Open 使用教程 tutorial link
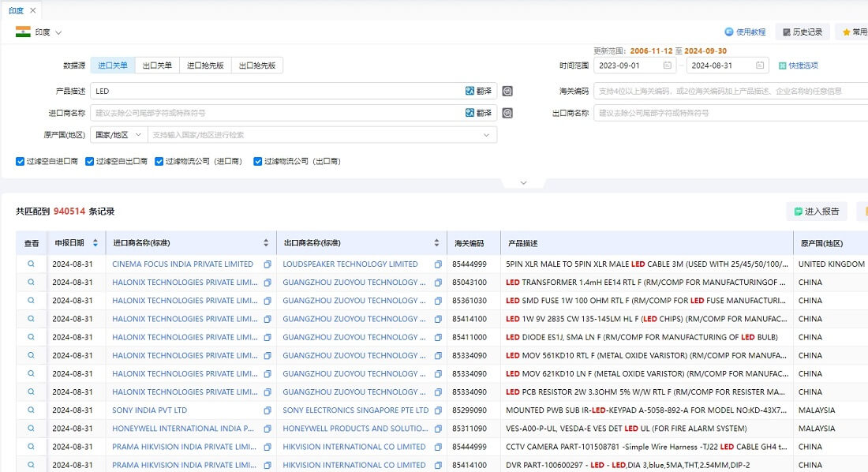Viewport: 868px width, 472px height. [745, 32]
